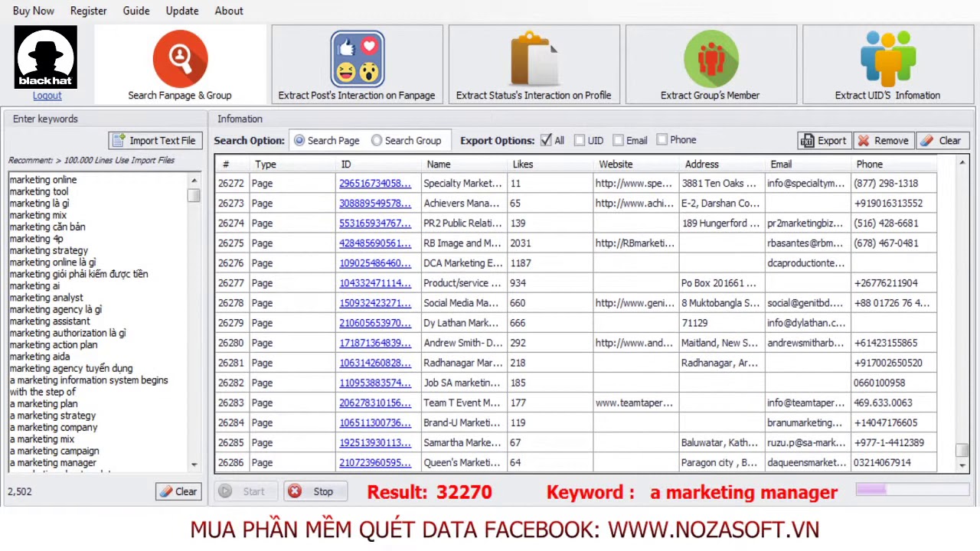980x551 pixels.
Task: Open page ID link in row 26272
Action: [x=375, y=184]
